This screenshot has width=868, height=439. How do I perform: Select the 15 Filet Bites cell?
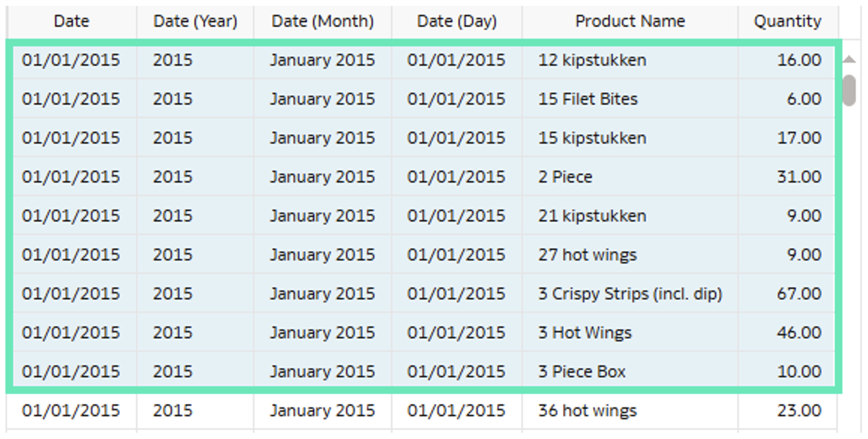pos(588,99)
